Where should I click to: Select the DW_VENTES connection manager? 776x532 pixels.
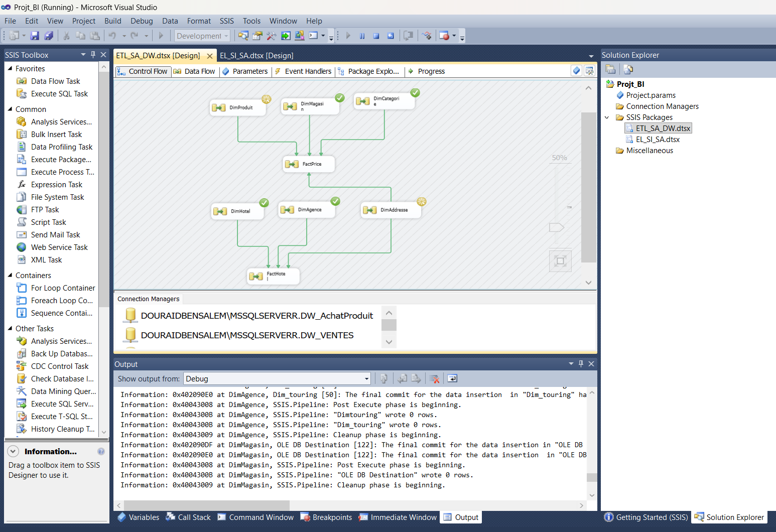point(239,335)
